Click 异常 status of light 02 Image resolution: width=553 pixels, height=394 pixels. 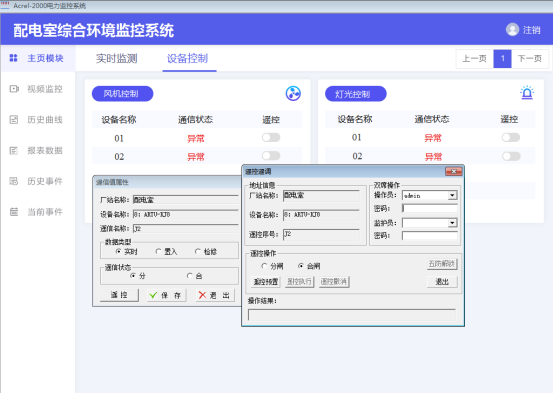[433, 157]
